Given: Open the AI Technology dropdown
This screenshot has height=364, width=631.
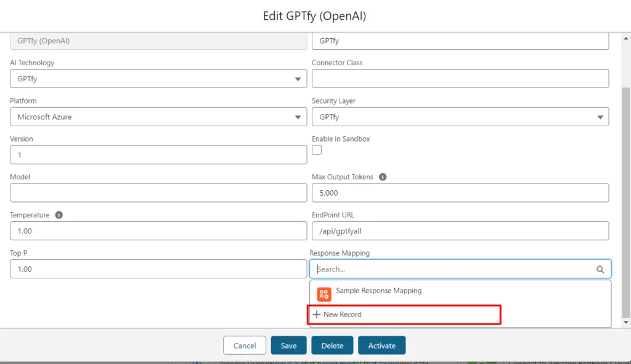Looking at the screenshot, I should [158, 79].
